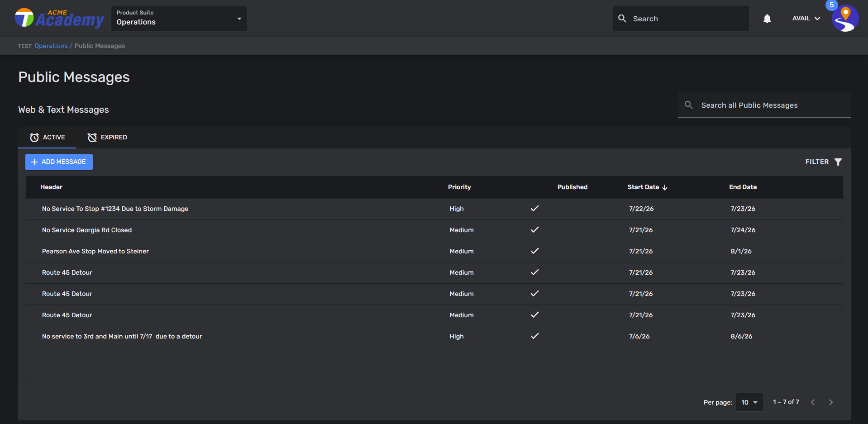This screenshot has height=424, width=868.
Task: Click the published checkmark for Storm Damage message
Action: pyautogui.click(x=534, y=209)
